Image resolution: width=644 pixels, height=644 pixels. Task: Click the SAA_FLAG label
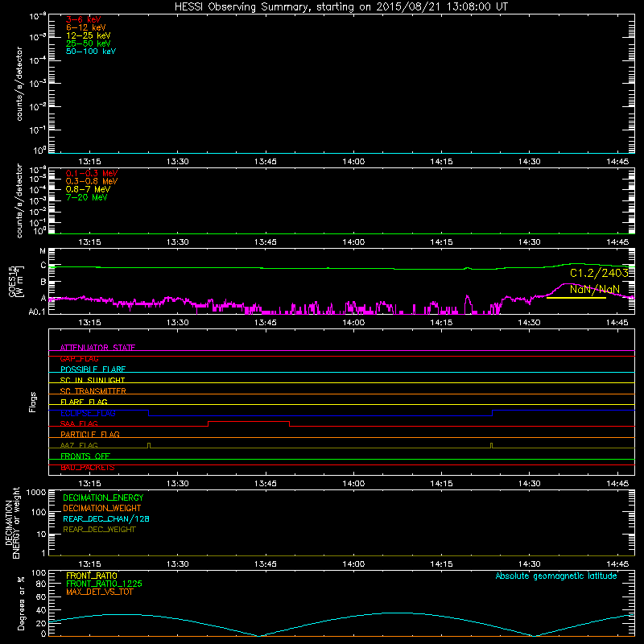(x=79, y=423)
